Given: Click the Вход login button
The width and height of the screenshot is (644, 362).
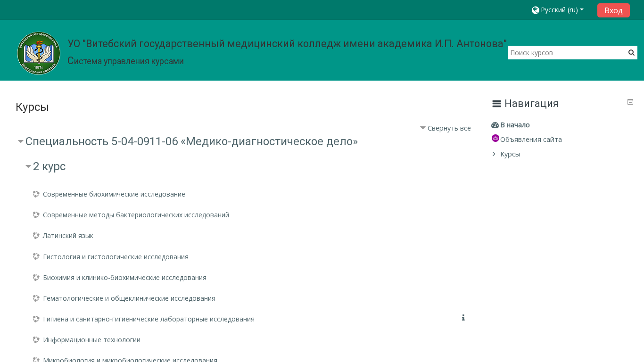Looking at the screenshot, I should click(x=613, y=10).
